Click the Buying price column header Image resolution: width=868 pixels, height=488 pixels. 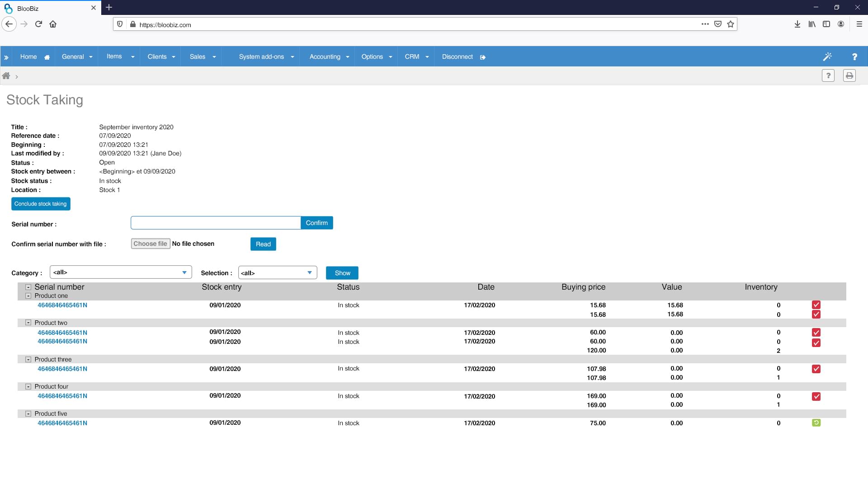click(583, 287)
